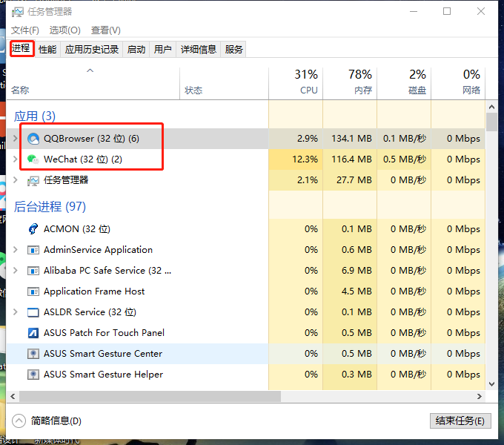
Task: Switch to the 用户 tab
Action: (162, 50)
